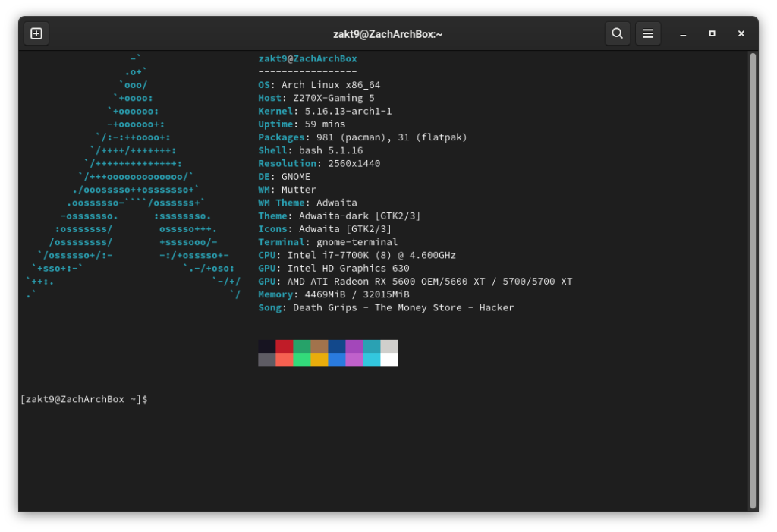This screenshot has height=532, width=777.
Task: Click the Shell line bash 5.1.16
Action: click(x=310, y=150)
